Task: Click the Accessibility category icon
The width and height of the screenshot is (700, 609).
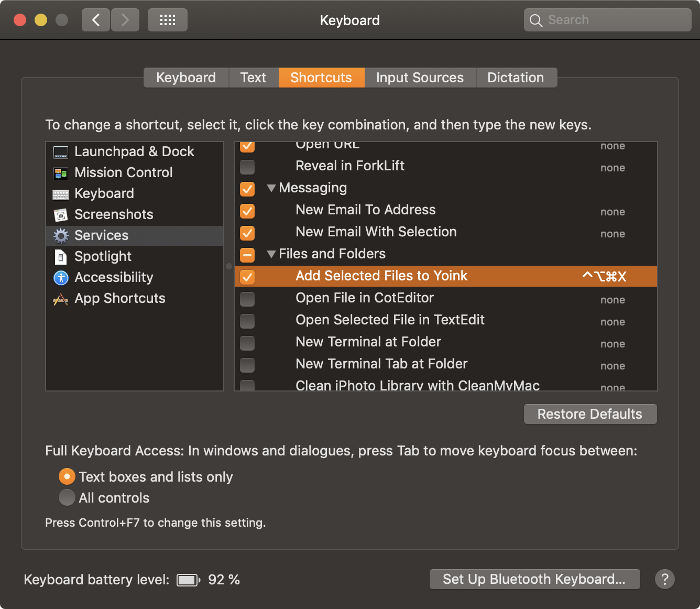Action: (x=61, y=278)
